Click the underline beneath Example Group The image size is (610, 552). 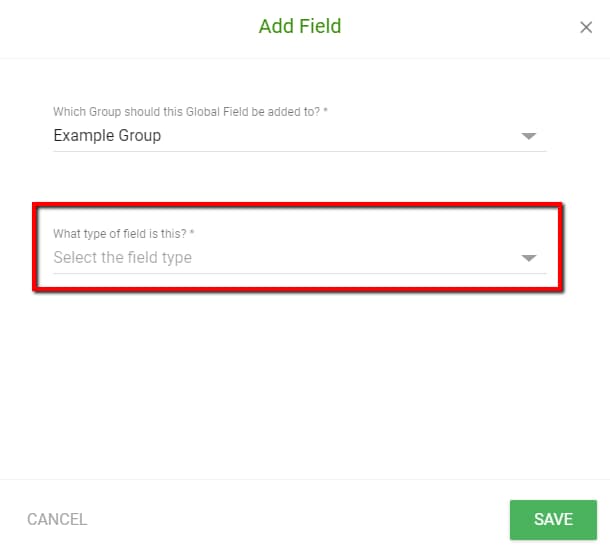[300, 151]
